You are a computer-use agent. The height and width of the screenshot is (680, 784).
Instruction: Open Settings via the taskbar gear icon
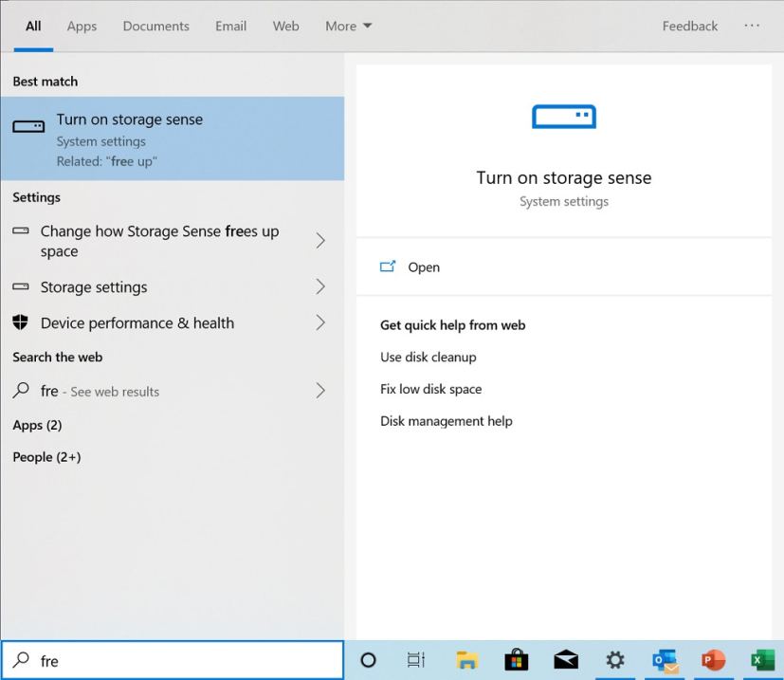614,660
